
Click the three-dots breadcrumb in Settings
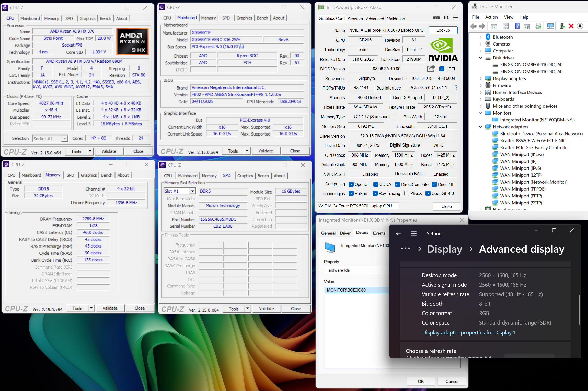[405, 249]
